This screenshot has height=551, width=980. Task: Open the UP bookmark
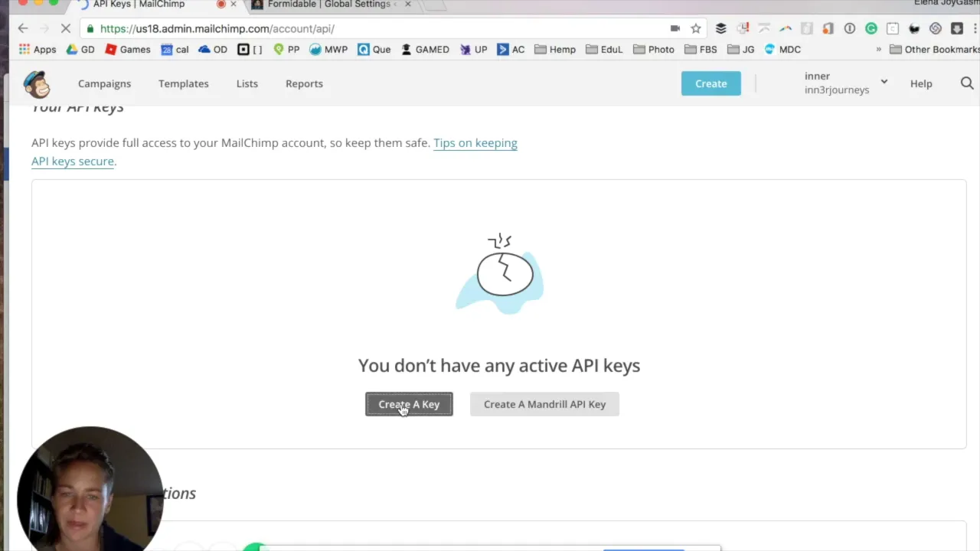point(473,49)
